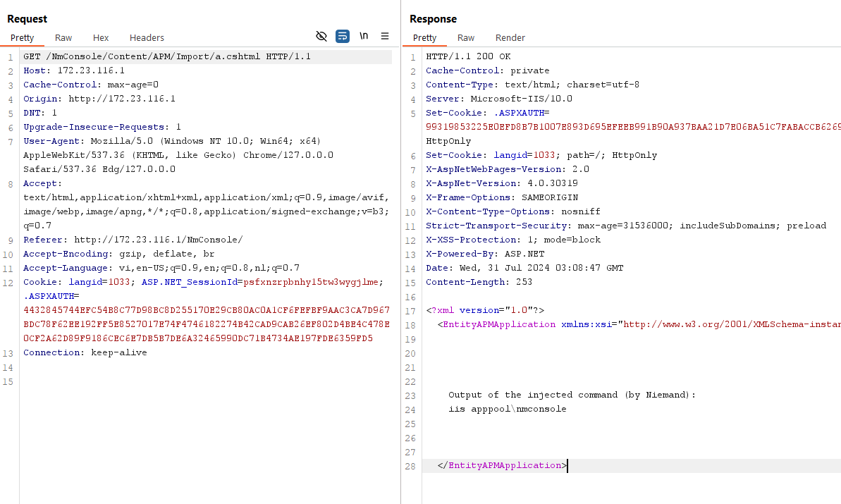Click the 'Output of the injected command' line
Screen dimensions: 841x504
tap(572, 395)
